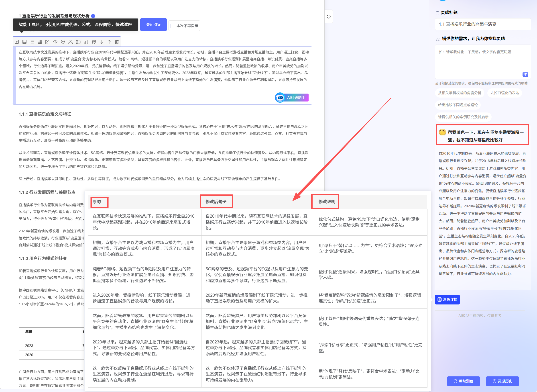Viewport: 537px width, 392px height.
Task: Select the 去掉口语化的表达 suggestion chip
Action: point(504,93)
